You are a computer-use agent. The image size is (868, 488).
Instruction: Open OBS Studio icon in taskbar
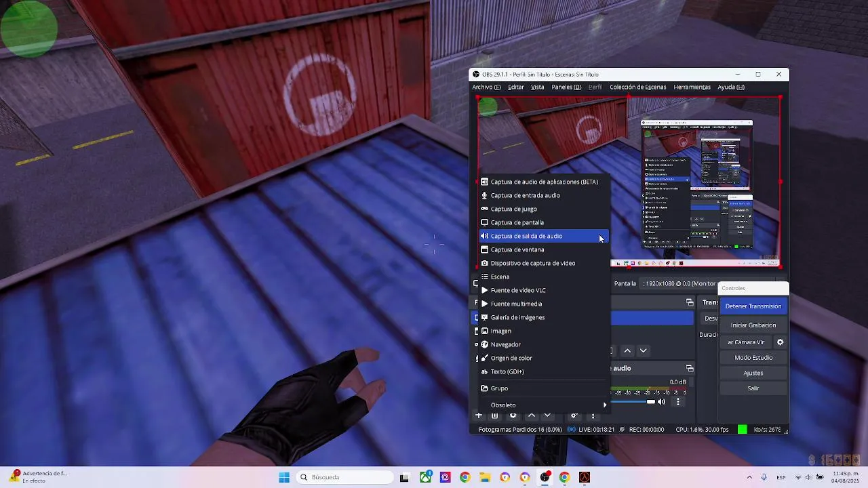click(545, 477)
